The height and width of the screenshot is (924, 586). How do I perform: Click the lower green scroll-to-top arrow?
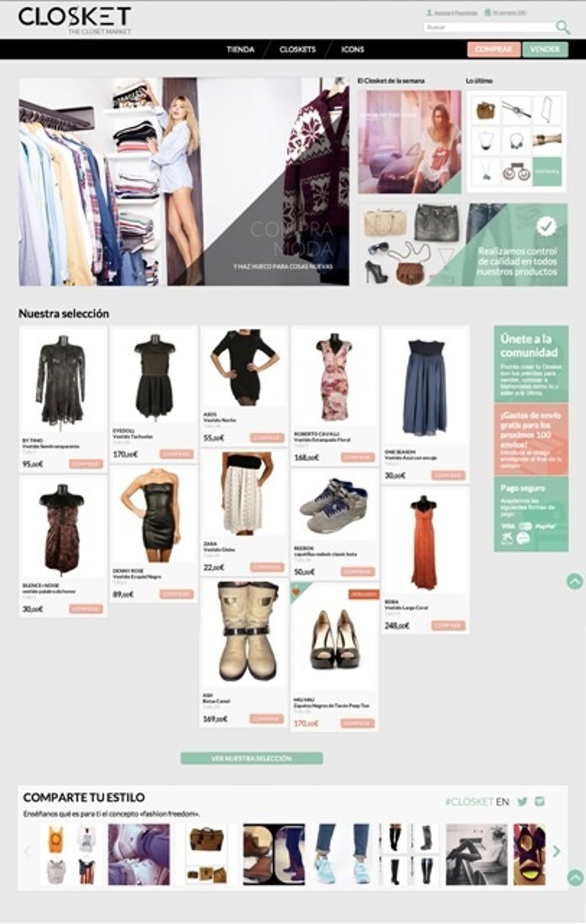pyautogui.click(x=575, y=877)
